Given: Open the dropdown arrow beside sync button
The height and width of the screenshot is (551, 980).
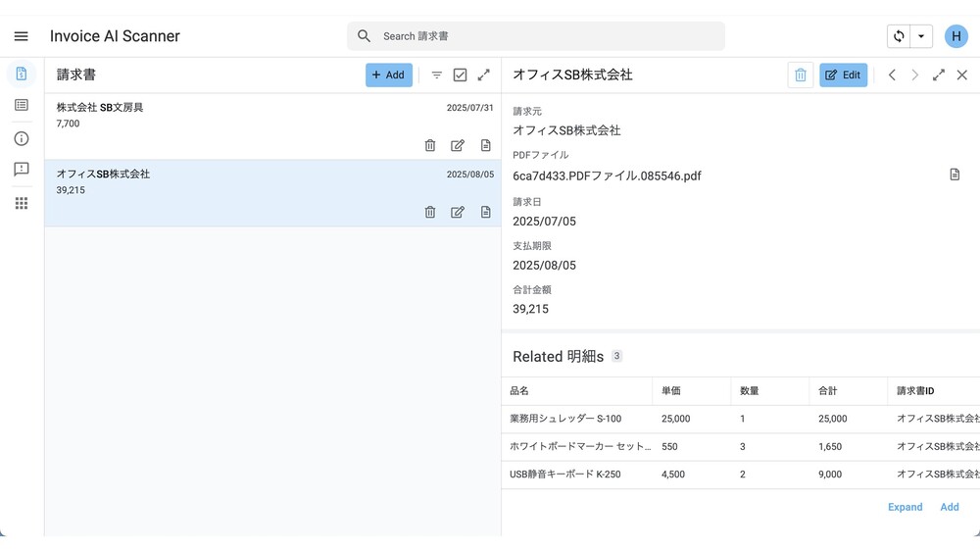Looking at the screenshot, I should [x=921, y=36].
